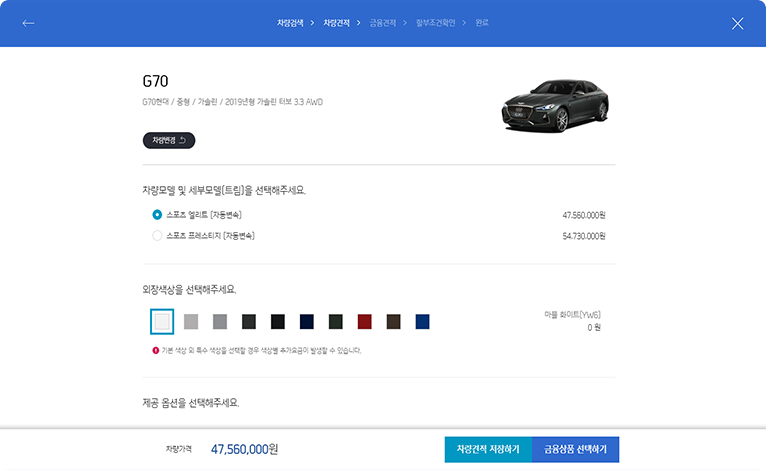766x470 pixels.
Task: Click the chevron after 차량검색 in breadcrumb
Action: [312, 23]
